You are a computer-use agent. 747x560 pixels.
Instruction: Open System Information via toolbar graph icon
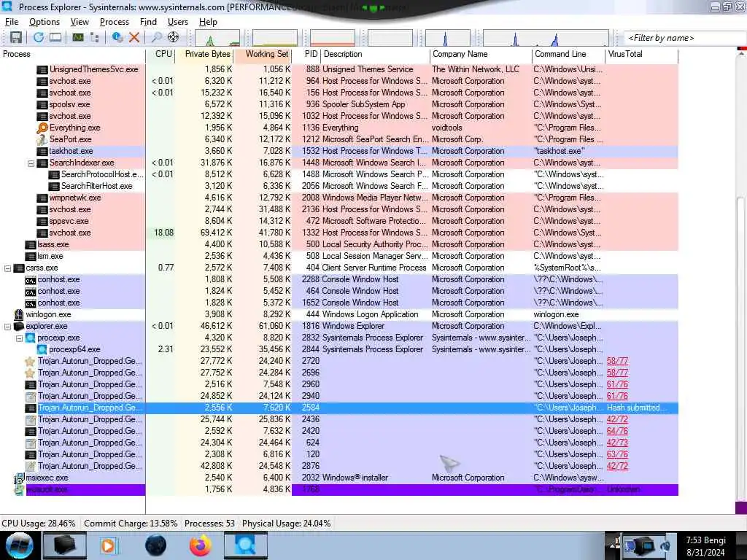78,37
